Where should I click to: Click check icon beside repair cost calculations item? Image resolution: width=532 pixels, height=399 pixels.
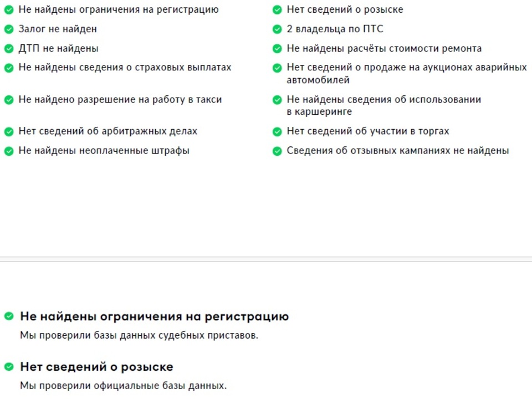[277, 49]
